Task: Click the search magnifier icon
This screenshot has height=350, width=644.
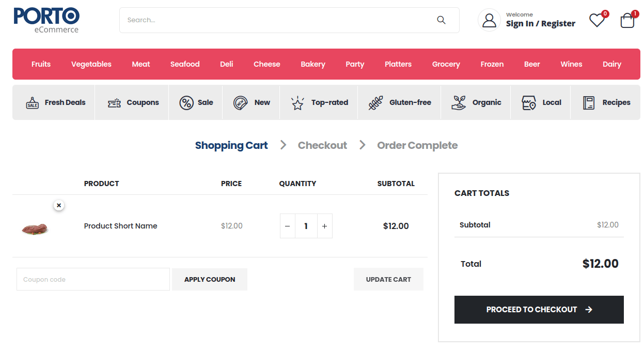Action: coord(441,20)
